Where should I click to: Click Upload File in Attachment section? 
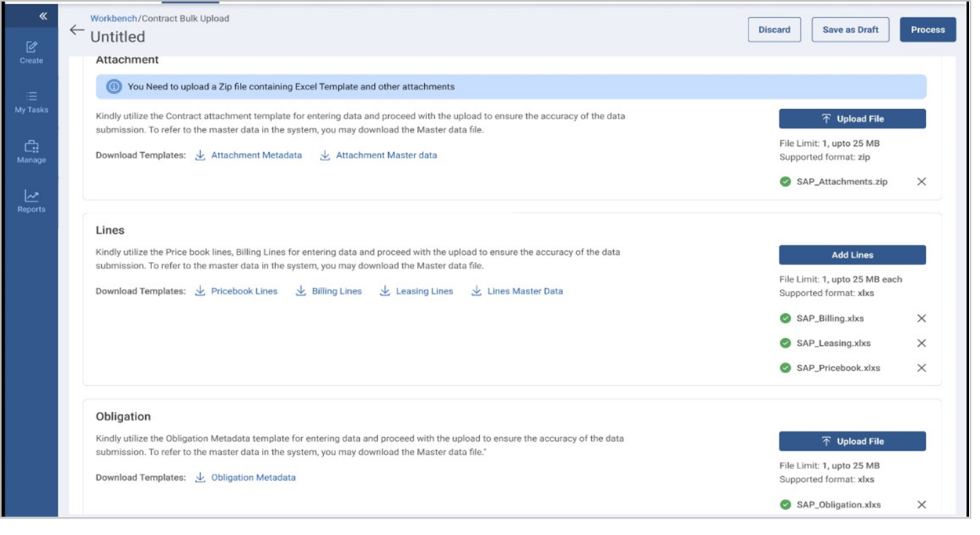coord(851,118)
